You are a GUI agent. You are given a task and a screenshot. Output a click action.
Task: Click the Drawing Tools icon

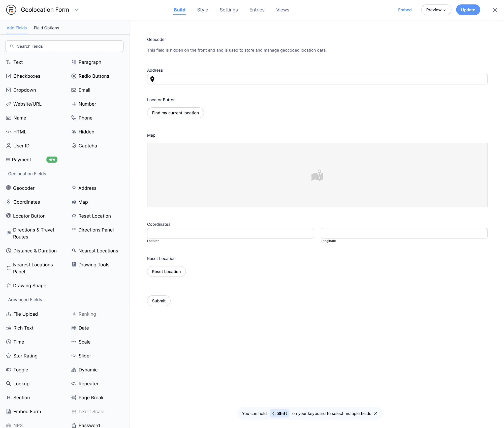[74, 264]
